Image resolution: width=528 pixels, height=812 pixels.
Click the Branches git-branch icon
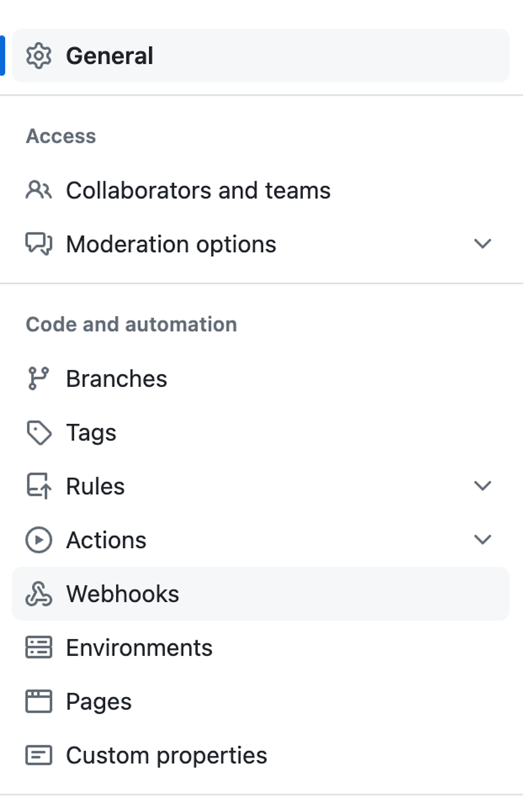tap(38, 378)
